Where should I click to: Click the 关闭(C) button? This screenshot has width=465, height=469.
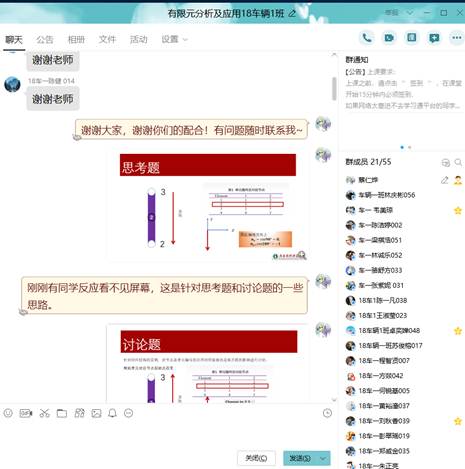(x=256, y=458)
